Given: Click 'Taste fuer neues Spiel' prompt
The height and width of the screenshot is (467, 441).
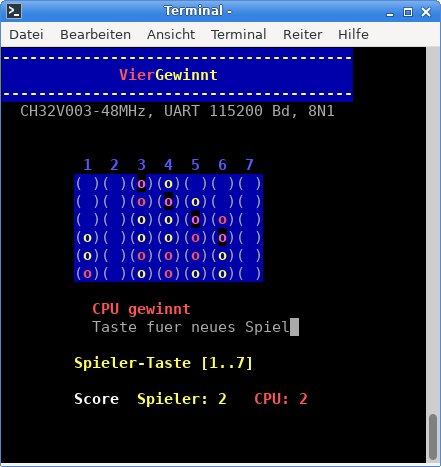Looking at the screenshot, I should (191, 327).
